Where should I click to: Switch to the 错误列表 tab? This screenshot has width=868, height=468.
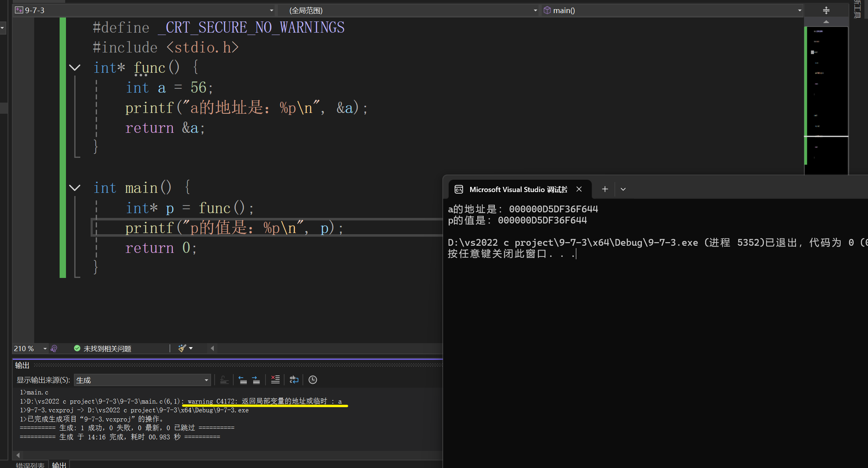[30, 465]
